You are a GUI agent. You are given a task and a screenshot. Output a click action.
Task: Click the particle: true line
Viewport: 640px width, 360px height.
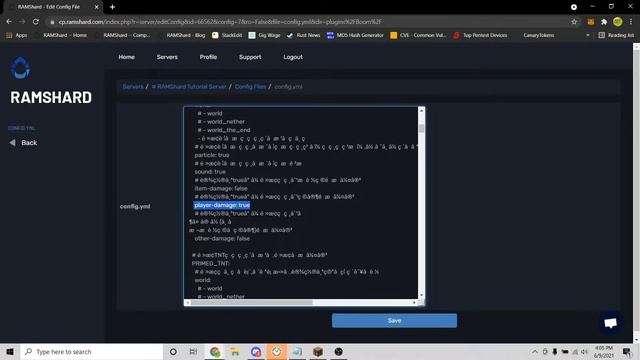pos(212,155)
